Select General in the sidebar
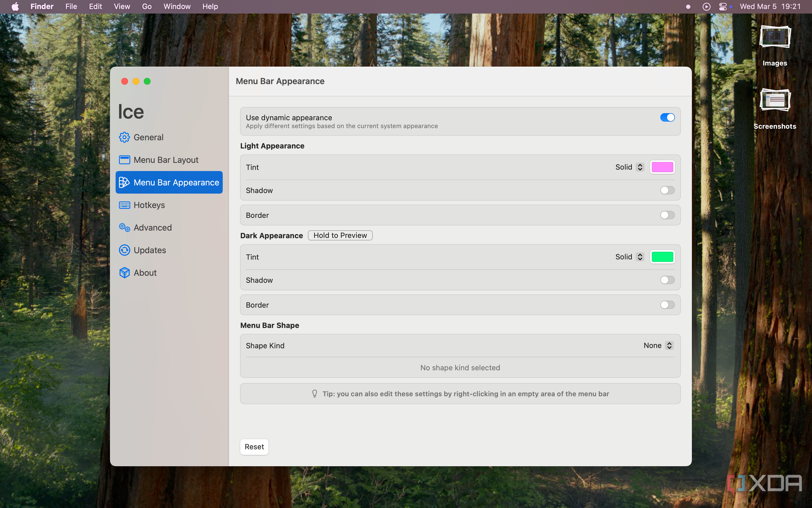Screen dimensions: 812x508 coord(169,137)
